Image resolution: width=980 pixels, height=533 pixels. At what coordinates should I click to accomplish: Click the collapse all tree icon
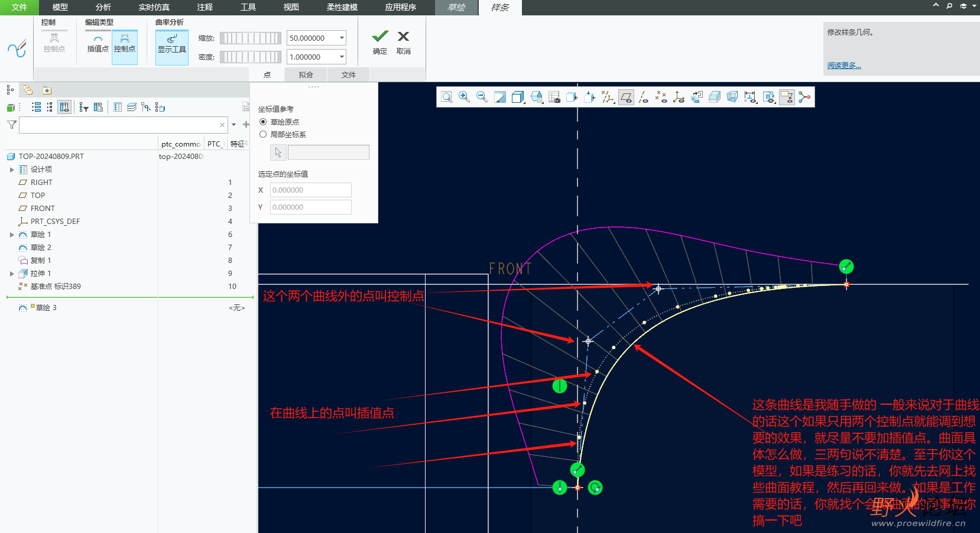(50, 107)
